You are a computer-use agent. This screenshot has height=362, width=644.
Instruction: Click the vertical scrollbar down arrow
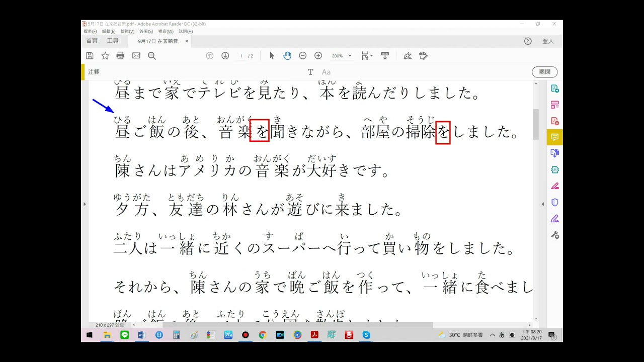click(x=536, y=319)
